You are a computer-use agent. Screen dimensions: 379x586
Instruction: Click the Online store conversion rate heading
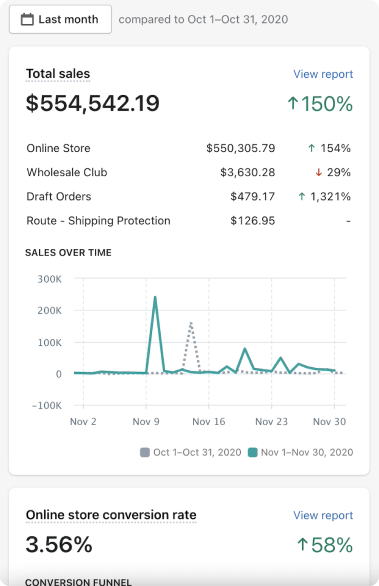pos(111,515)
